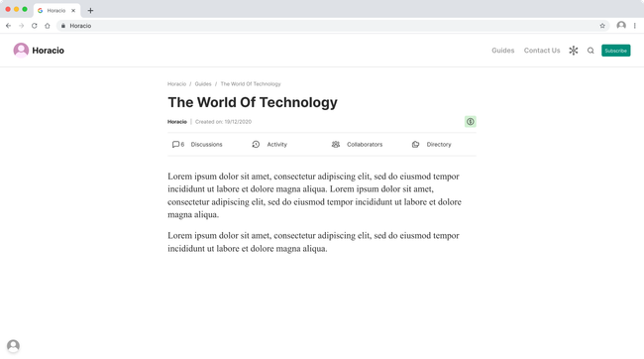Select The World Of Technology breadcrumb
Image resolution: width=644 pixels, height=359 pixels.
251,84
